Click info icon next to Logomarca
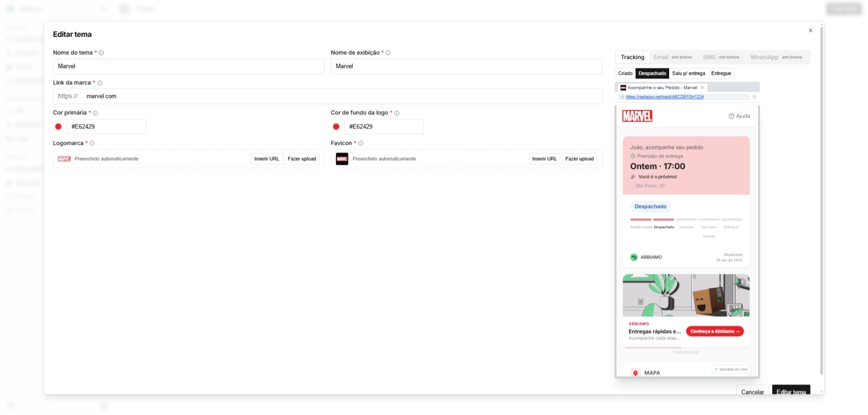The width and height of the screenshot is (868, 415). pos(92,143)
